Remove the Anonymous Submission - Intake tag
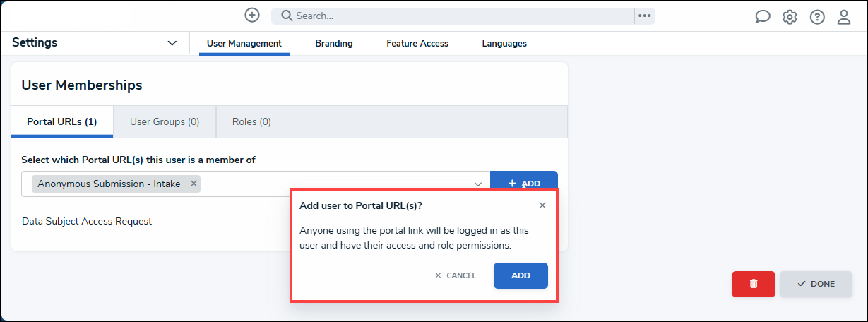This screenshot has height=322, width=868. coord(194,184)
